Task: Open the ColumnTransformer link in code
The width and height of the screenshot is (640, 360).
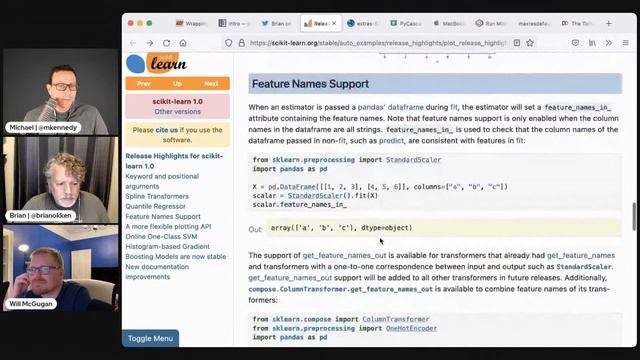Action: point(396,319)
